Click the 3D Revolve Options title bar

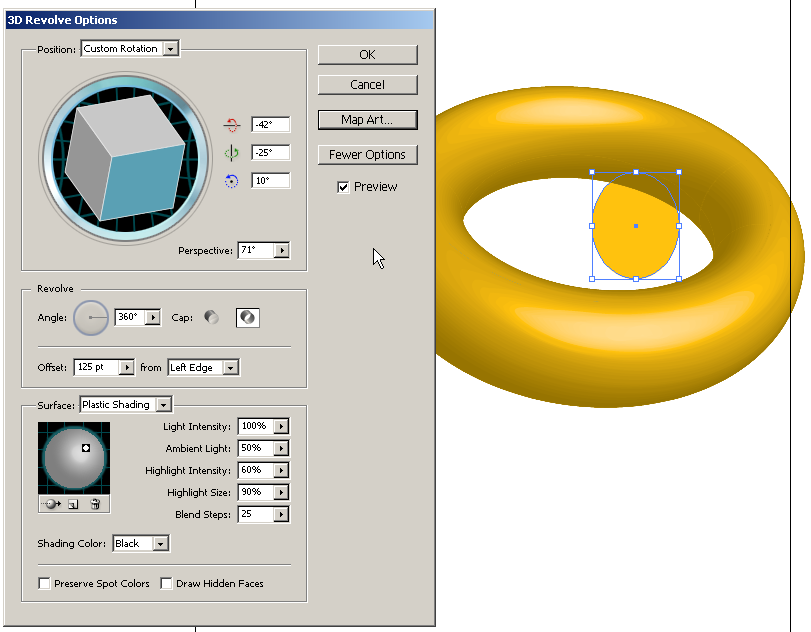(x=220, y=20)
